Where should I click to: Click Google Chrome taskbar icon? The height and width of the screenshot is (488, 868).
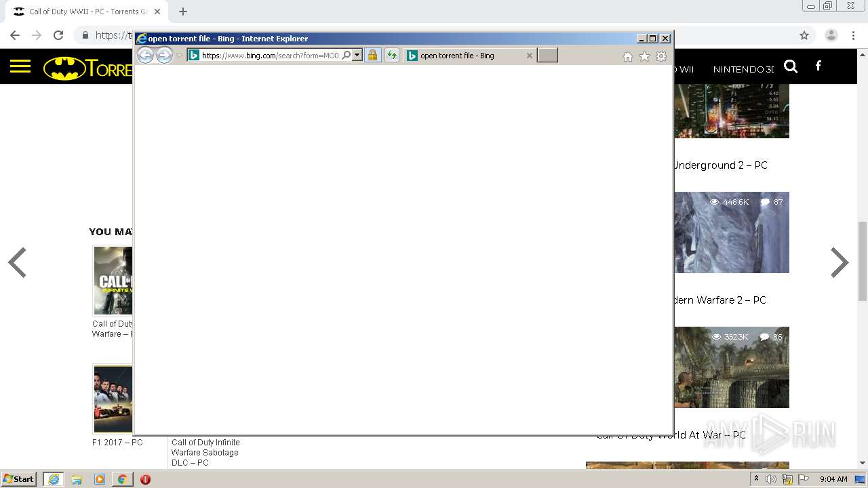[122, 479]
